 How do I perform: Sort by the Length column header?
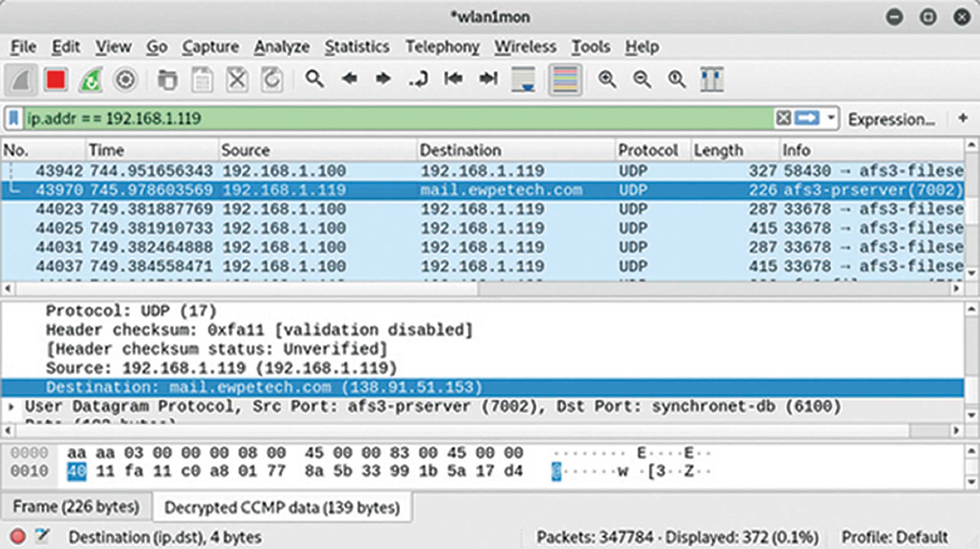[734, 150]
